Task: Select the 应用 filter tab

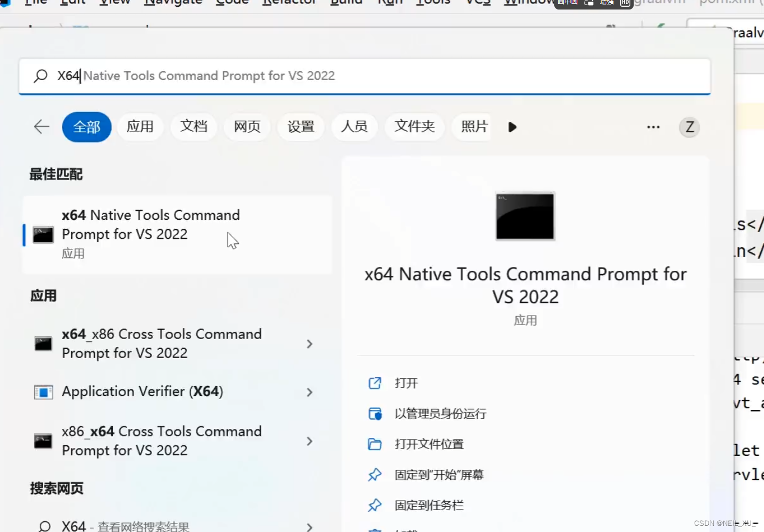Action: (140, 126)
